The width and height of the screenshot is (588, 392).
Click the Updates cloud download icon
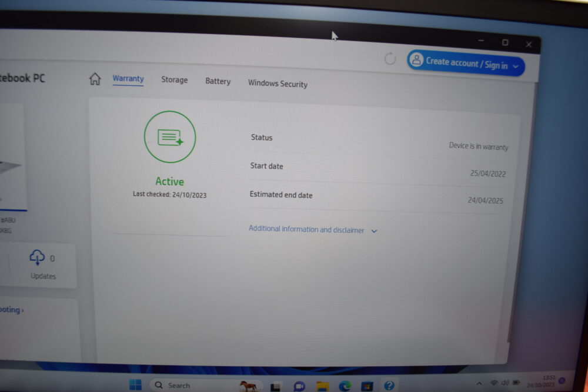pos(37,257)
